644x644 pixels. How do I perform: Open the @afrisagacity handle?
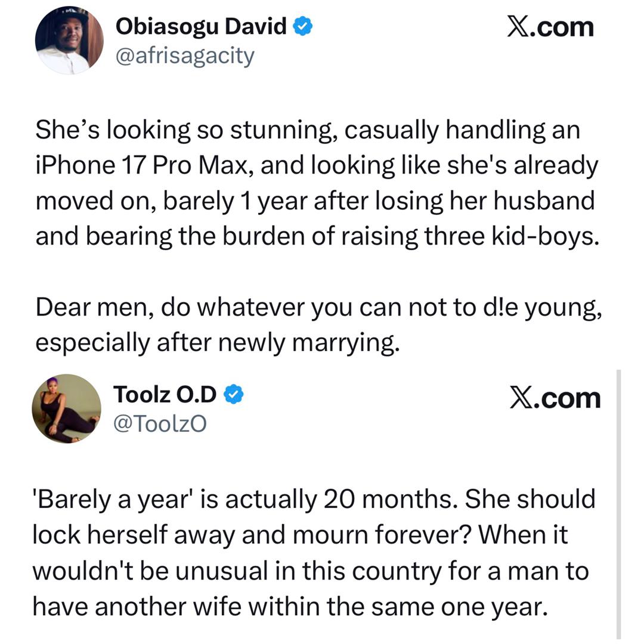(184, 56)
